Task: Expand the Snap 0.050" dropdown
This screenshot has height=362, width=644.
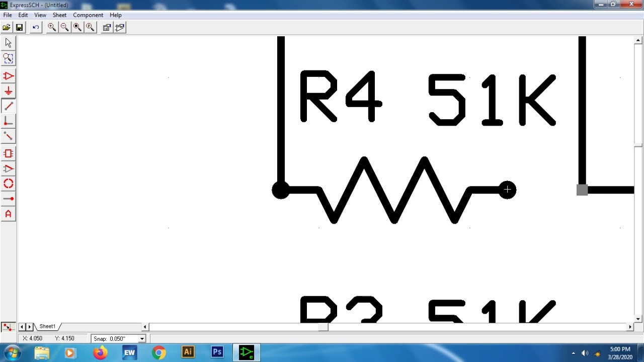Action: pyautogui.click(x=142, y=339)
